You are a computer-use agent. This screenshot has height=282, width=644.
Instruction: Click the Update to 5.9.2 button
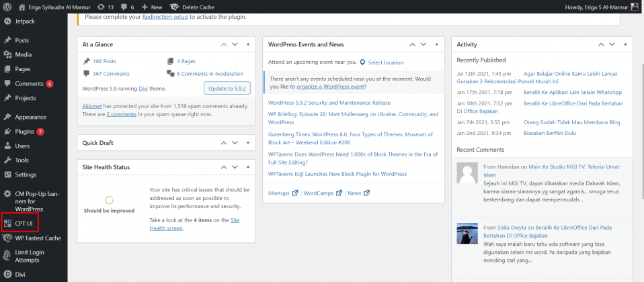pos(227,88)
